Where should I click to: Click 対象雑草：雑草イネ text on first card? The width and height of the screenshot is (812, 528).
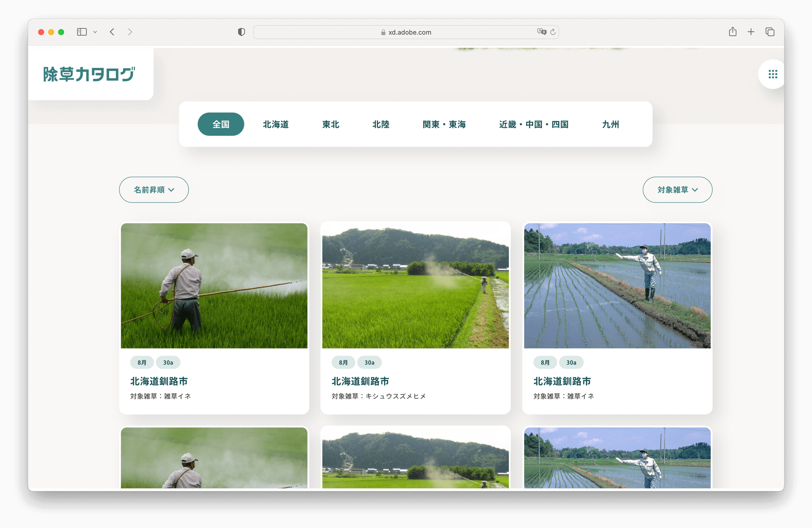click(x=161, y=396)
